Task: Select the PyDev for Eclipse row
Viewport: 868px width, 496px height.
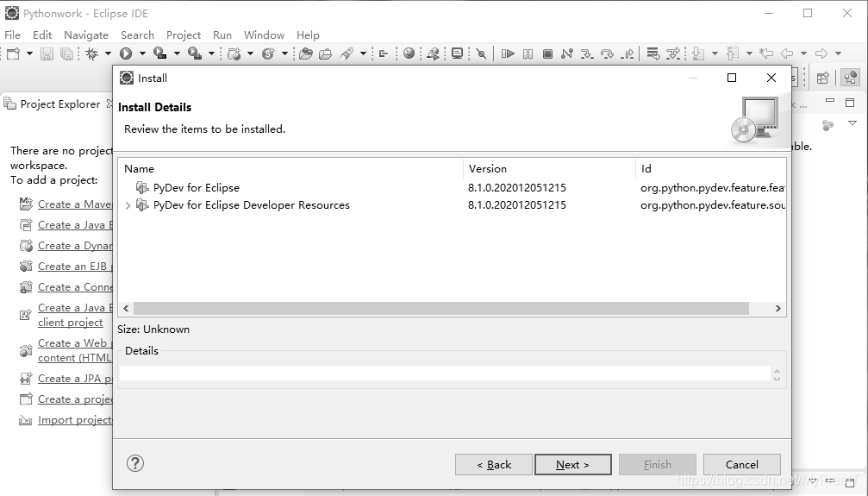Action: (452, 188)
